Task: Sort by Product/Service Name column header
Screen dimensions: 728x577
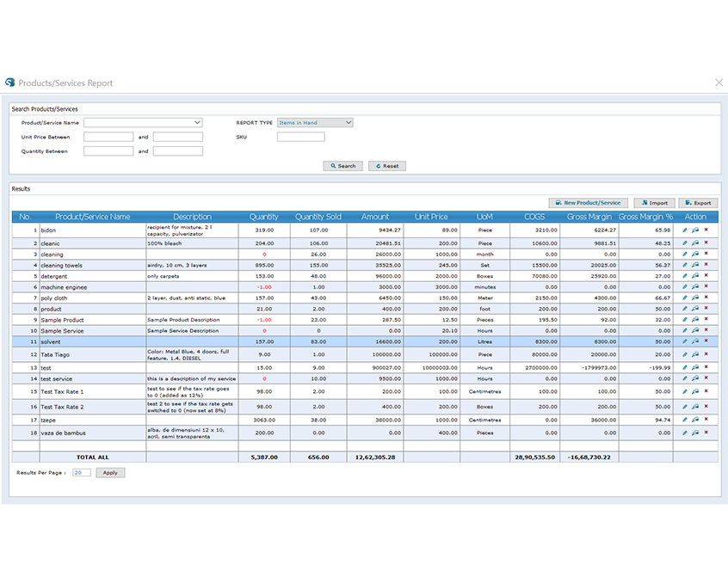Action: click(x=93, y=217)
